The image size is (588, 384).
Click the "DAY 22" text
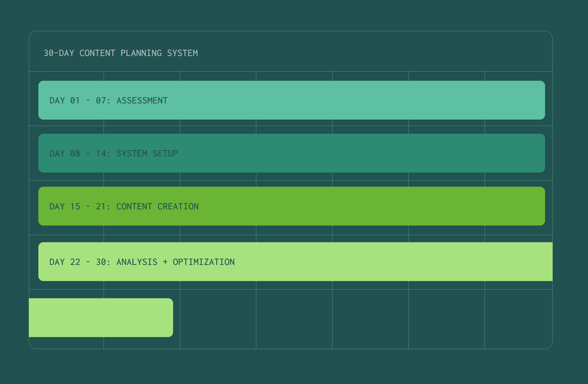(x=65, y=262)
